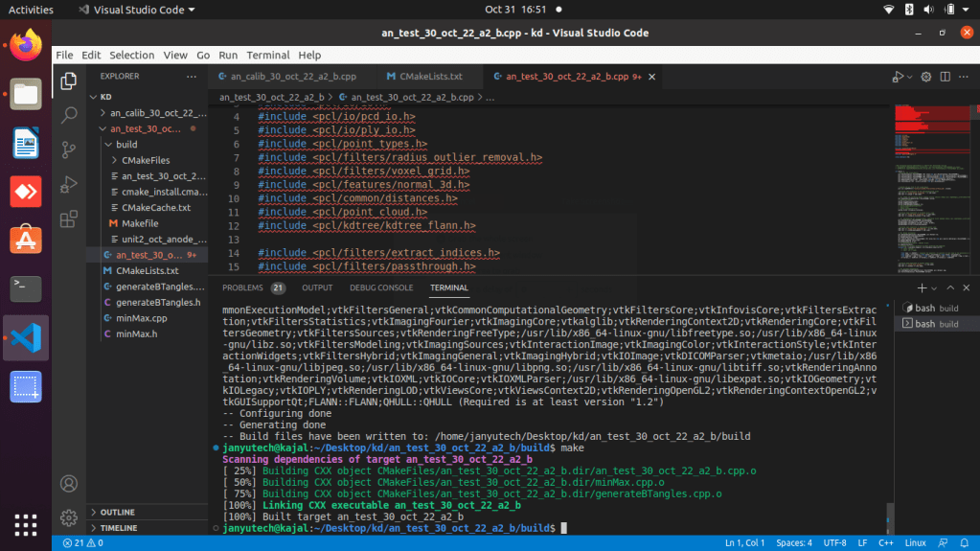Open the Search view in activity bar
The width and height of the screenshot is (980, 551).
(69, 115)
